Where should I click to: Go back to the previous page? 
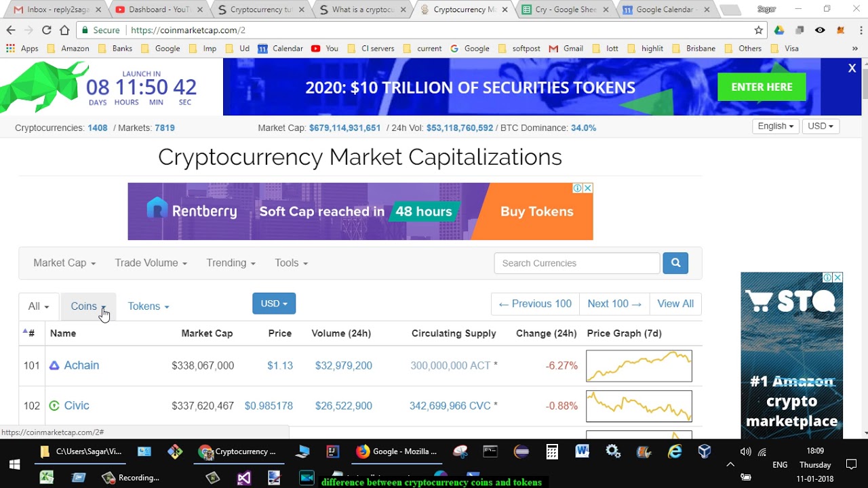11,30
